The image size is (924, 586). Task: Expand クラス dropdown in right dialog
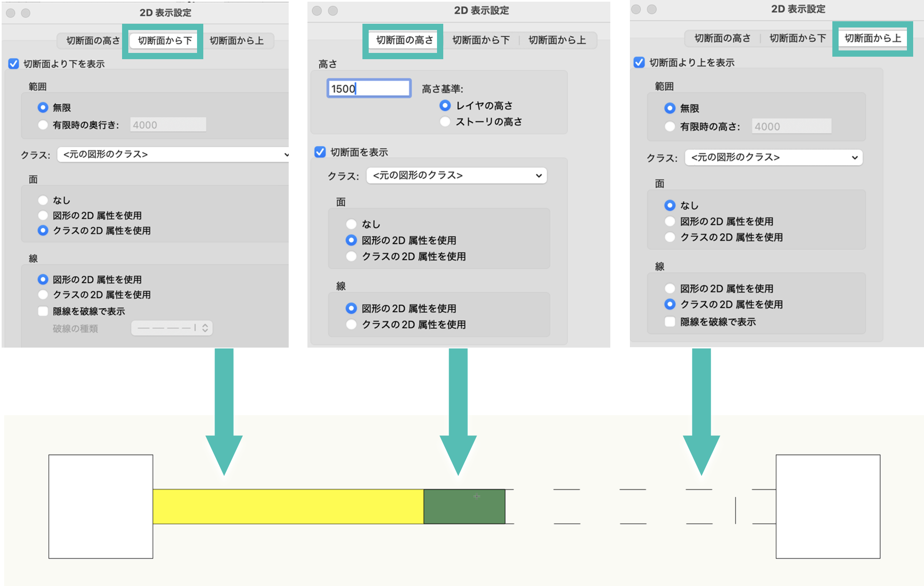tap(774, 158)
